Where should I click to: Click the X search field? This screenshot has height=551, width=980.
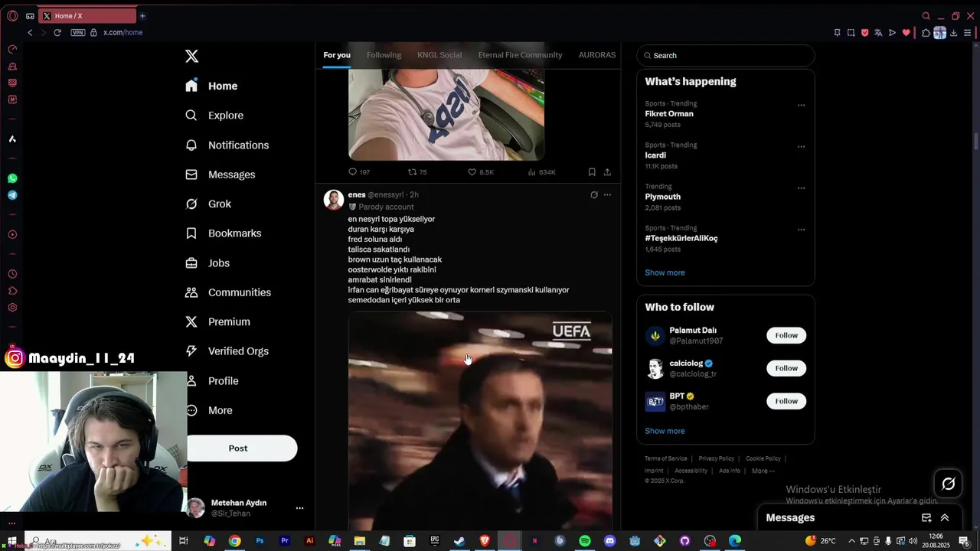point(726,55)
